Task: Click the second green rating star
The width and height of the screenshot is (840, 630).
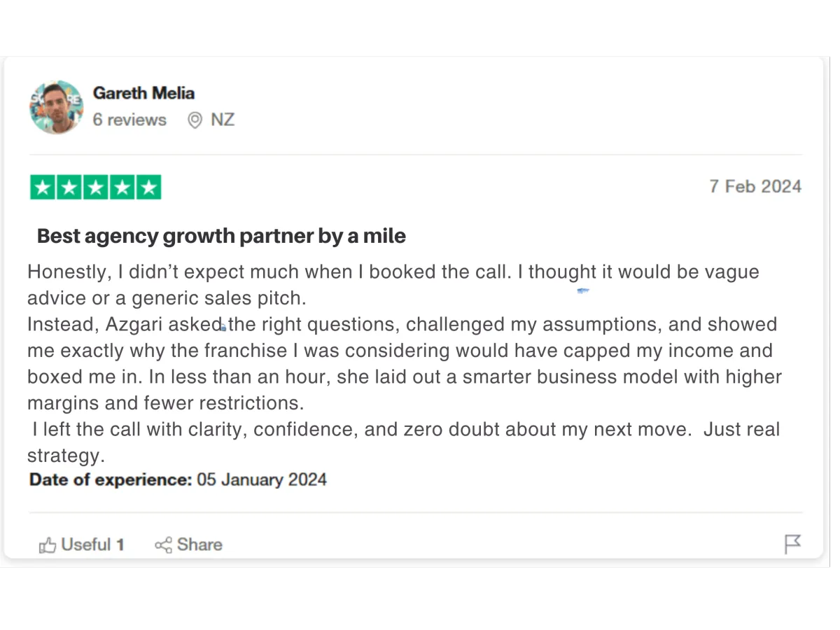Action: click(69, 188)
